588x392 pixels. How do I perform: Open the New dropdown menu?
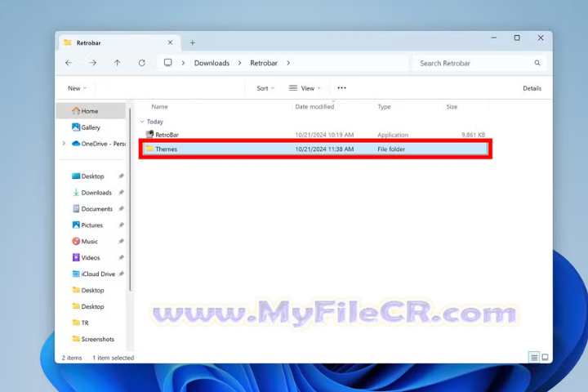78,88
